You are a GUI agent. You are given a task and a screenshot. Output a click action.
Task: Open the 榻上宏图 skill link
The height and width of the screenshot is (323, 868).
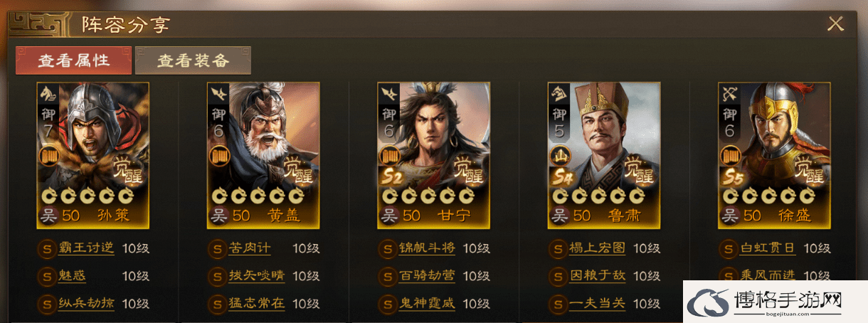coord(598,249)
